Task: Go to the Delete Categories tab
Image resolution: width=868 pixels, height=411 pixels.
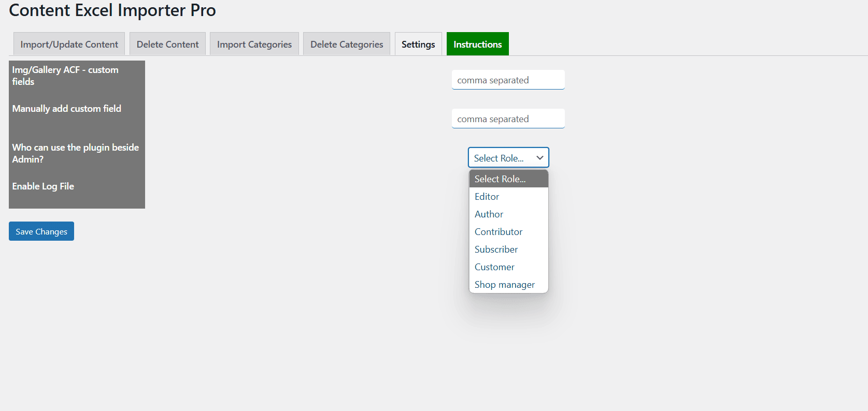Action: 347,44
